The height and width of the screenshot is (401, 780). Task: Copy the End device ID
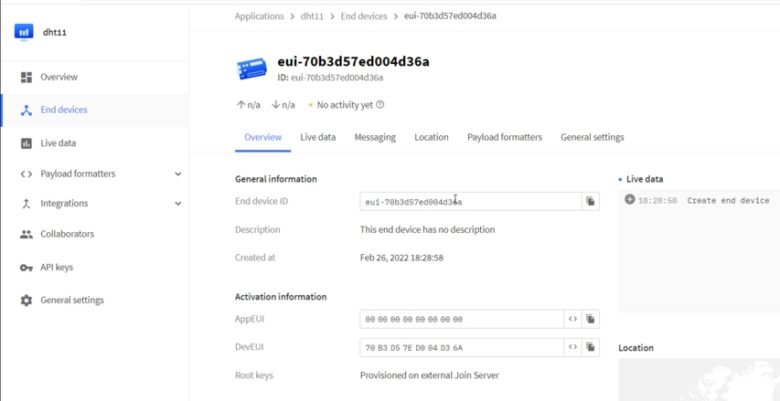(590, 201)
